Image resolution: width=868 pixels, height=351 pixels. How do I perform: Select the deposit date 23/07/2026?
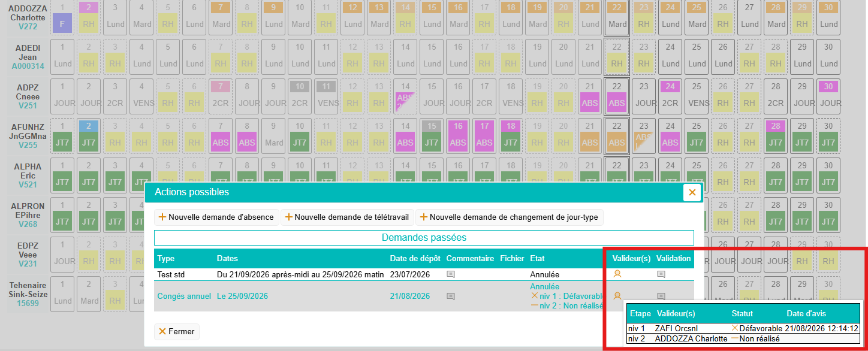click(x=410, y=274)
